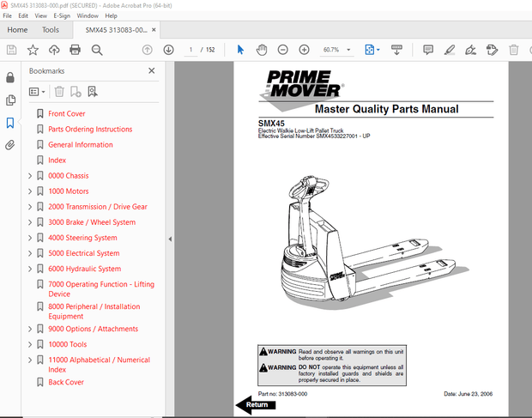532x418 pixels.
Task: Toggle the Bookmarks panel icon in sidebar
Action: (10, 123)
